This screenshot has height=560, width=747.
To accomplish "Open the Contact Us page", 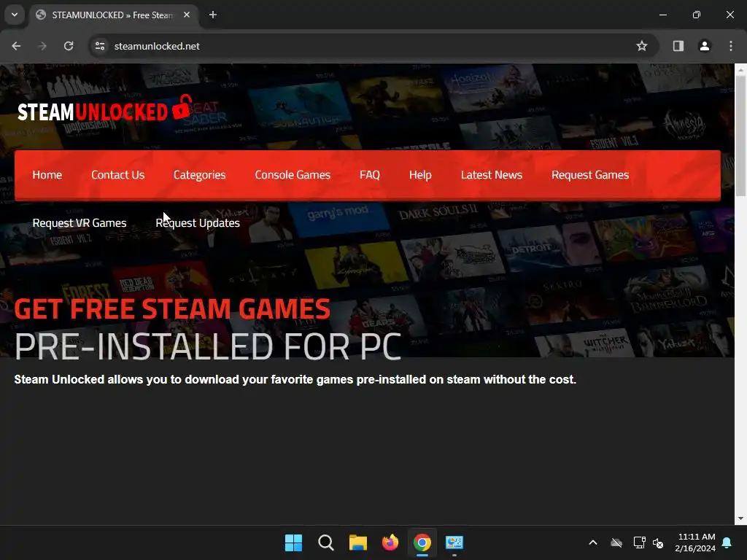I will click(x=117, y=175).
